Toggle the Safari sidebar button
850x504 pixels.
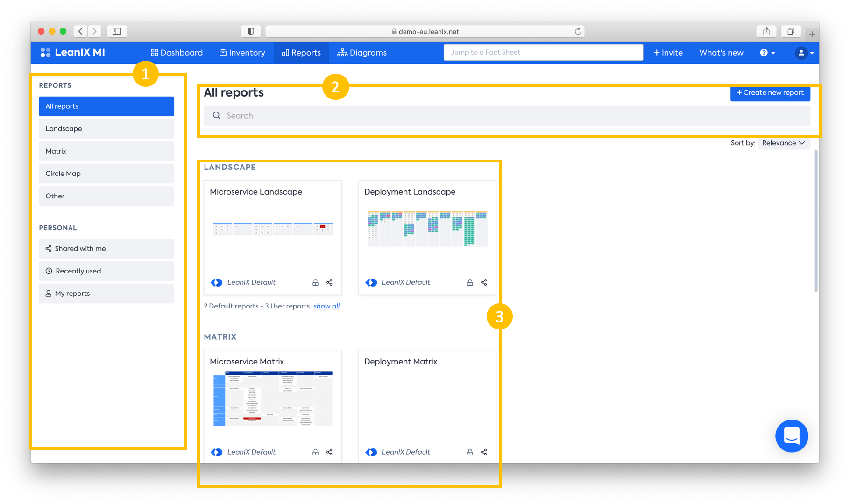tap(117, 31)
